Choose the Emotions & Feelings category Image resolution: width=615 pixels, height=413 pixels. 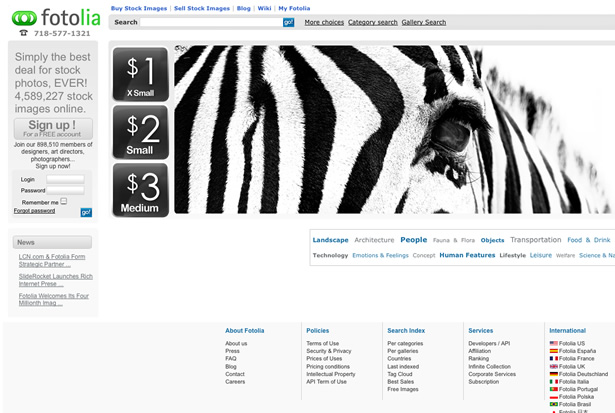coord(380,255)
